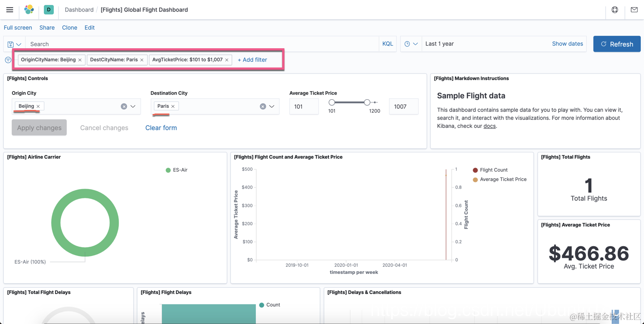Viewport: 644px width, 324px height.
Task: Toggle the Flight Count legend item
Action: (x=490, y=170)
